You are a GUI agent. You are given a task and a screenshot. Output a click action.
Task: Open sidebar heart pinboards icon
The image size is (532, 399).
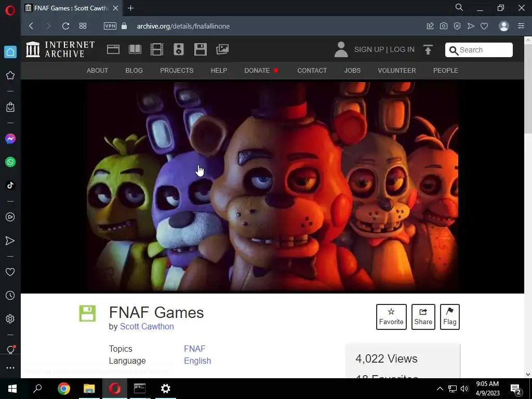click(x=10, y=272)
